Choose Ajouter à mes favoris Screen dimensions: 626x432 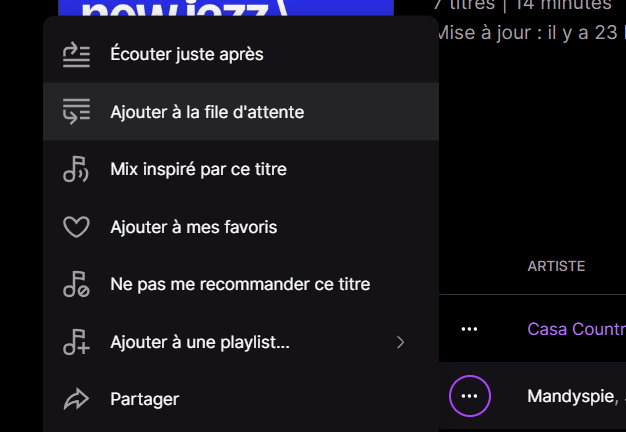(193, 227)
